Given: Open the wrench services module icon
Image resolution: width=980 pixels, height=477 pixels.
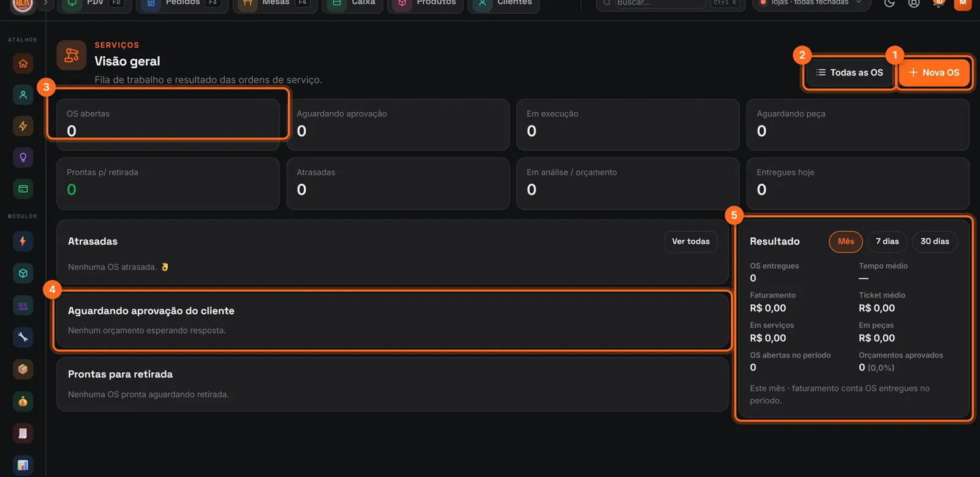Looking at the screenshot, I should 23,337.
